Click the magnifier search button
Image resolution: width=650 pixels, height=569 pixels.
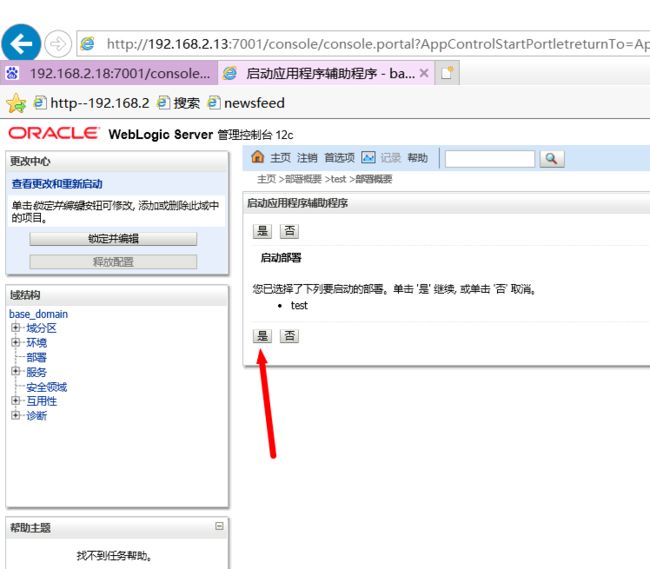(x=552, y=159)
